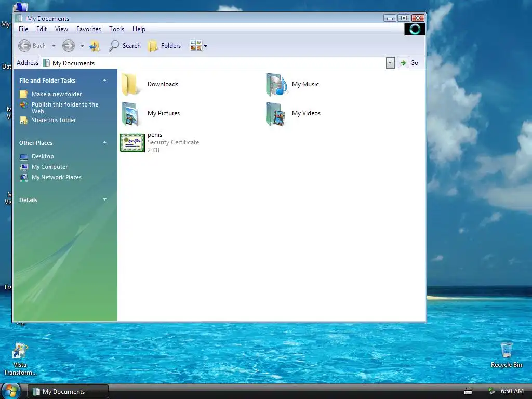
Task: Click the Back arrow button
Action: click(x=24, y=46)
